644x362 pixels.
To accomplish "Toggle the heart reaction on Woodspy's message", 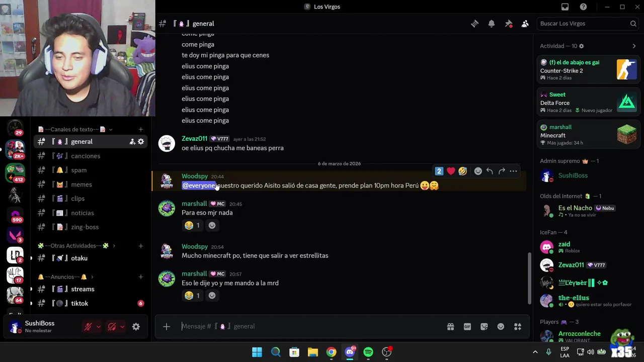I will click(x=451, y=171).
